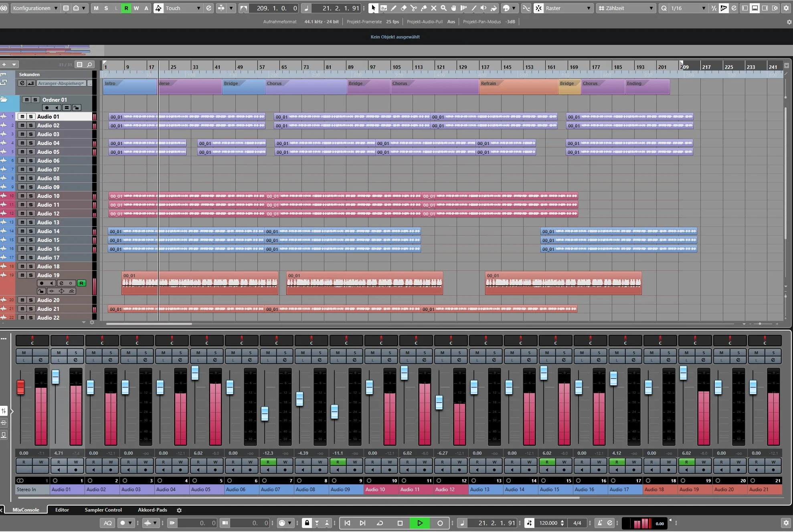Select the Range Selection tool
793x532 pixels.
(384, 8)
